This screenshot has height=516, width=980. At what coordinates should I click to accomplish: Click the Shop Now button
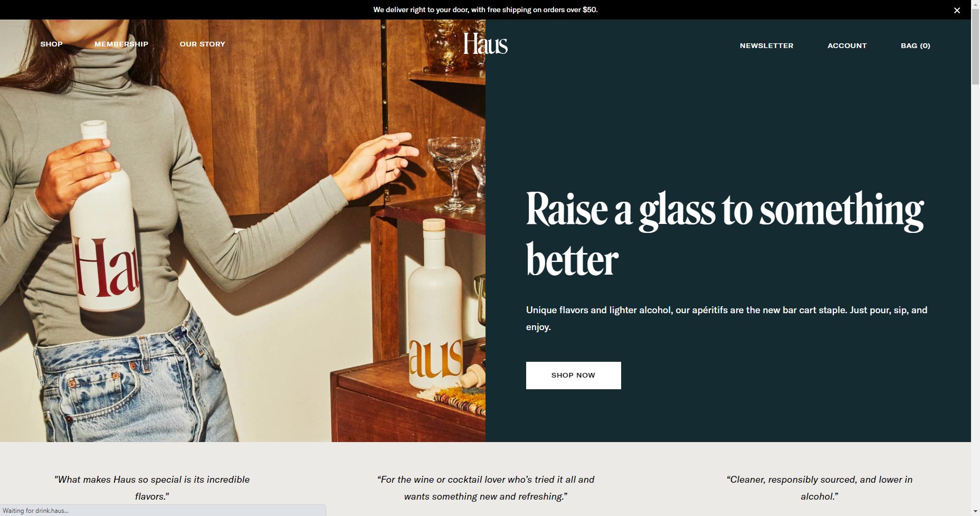pos(574,376)
